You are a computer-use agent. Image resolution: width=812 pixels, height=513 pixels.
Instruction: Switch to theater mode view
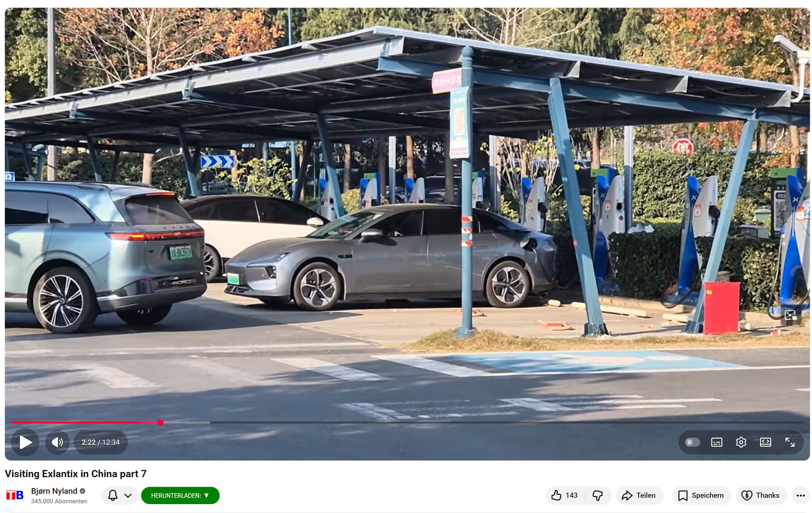[765, 442]
